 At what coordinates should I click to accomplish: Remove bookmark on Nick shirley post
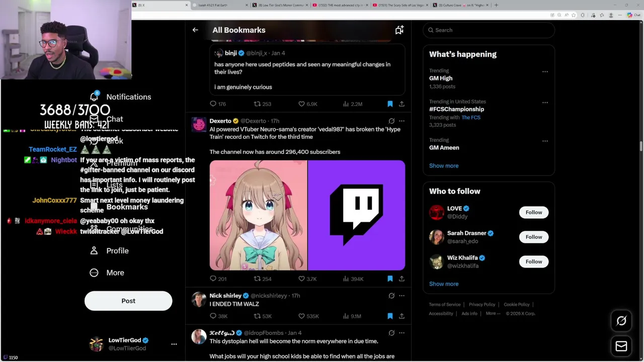point(390,316)
